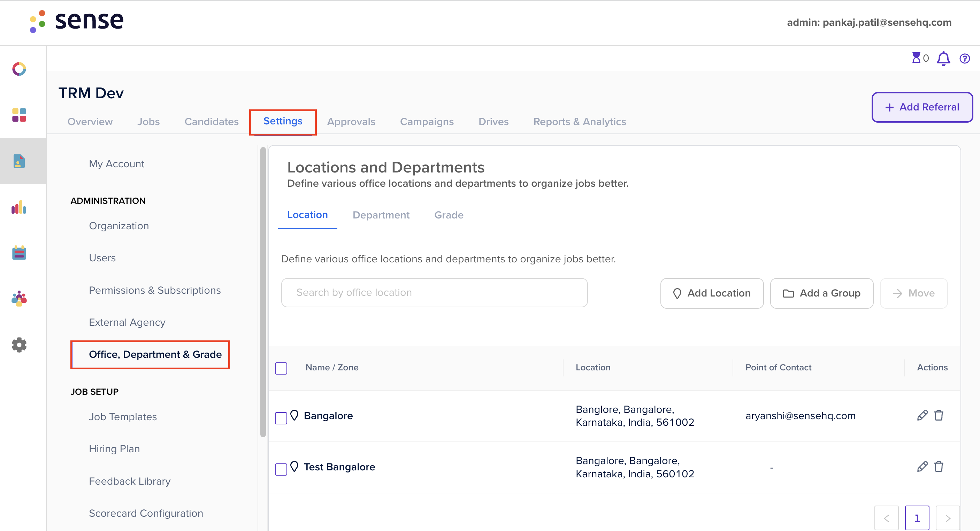Open the gear settings sidebar icon
Viewport: 980px width, 531px height.
(x=19, y=345)
